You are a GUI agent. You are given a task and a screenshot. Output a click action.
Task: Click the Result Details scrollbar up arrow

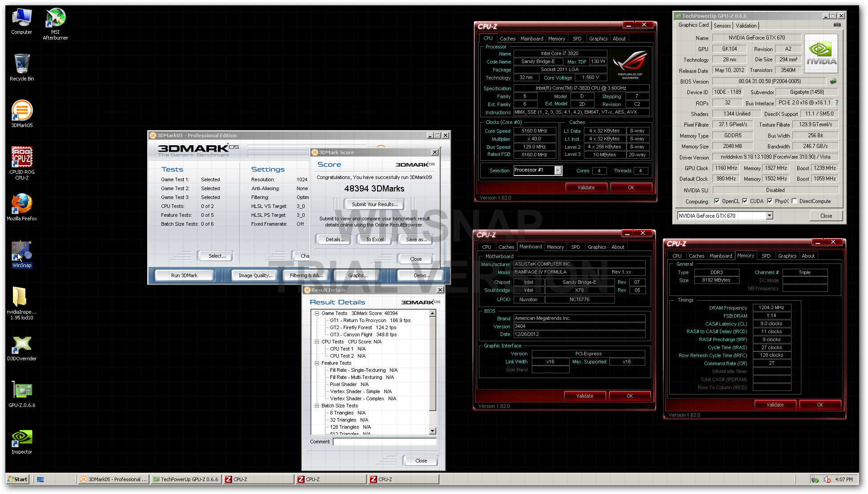tap(433, 314)
